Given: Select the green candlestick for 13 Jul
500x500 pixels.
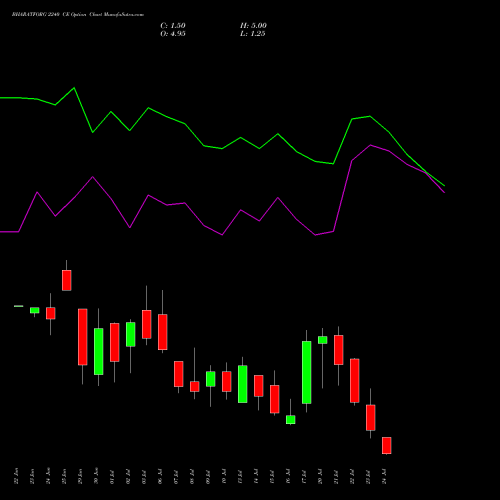Looking at the screenshot, I should tap(243, 384).
